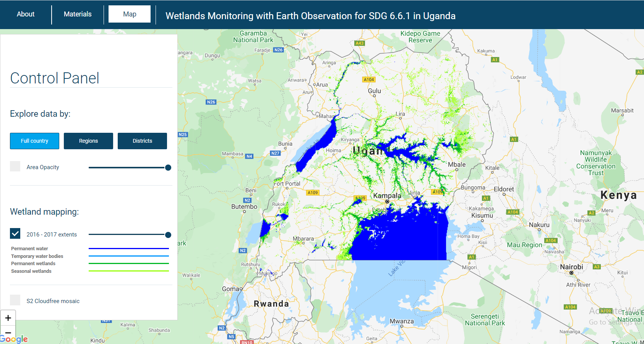The width and height of the screenshot is (644, 344).
Task: Enable the Area Opacity checkbox
Action: pos(15,166)
